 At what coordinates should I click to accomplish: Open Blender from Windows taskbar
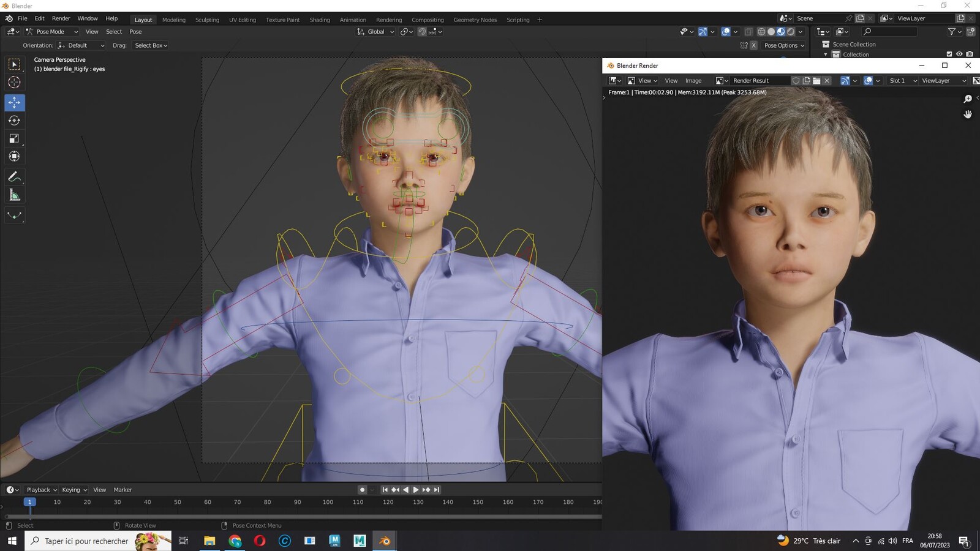coord(385,541)
